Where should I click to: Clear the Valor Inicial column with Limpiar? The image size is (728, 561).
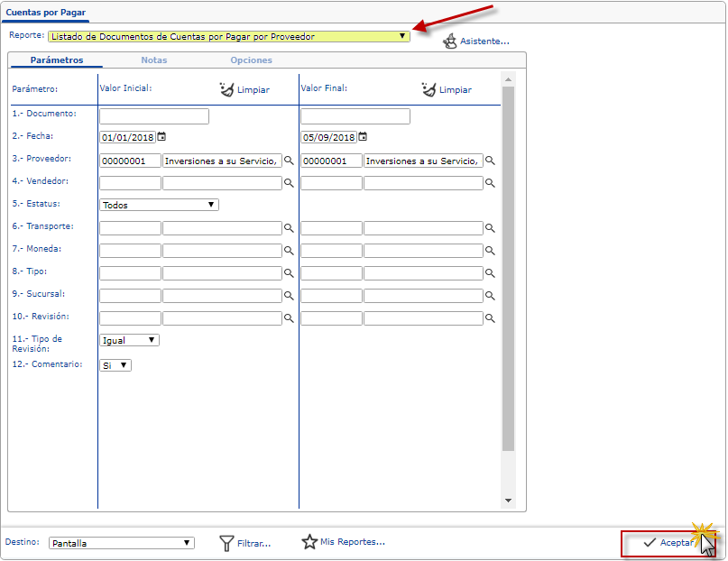pyautogui.click(x=244, y=89)
